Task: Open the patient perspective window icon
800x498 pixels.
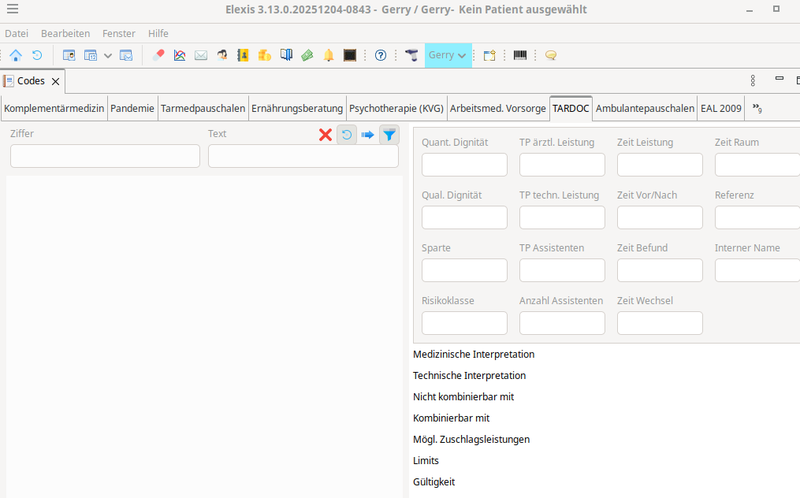Action: pos(69,55)
